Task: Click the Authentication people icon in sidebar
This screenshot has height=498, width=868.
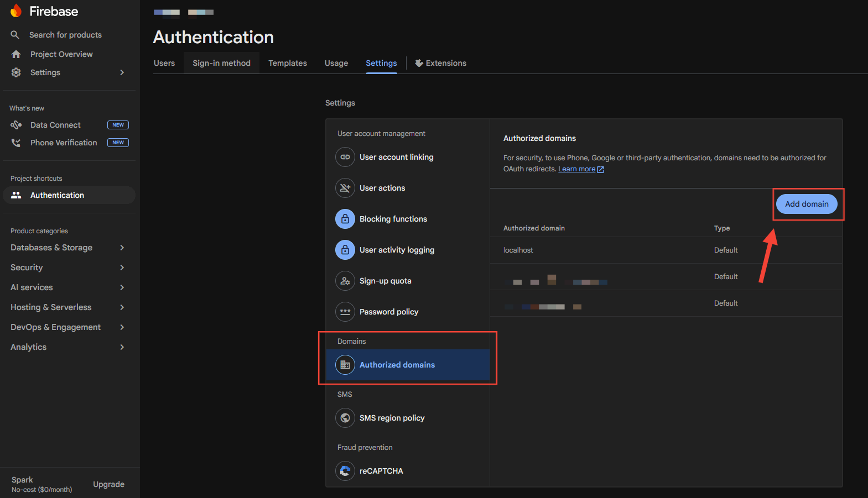Action: pyautogui.click(x=16, y=195)
